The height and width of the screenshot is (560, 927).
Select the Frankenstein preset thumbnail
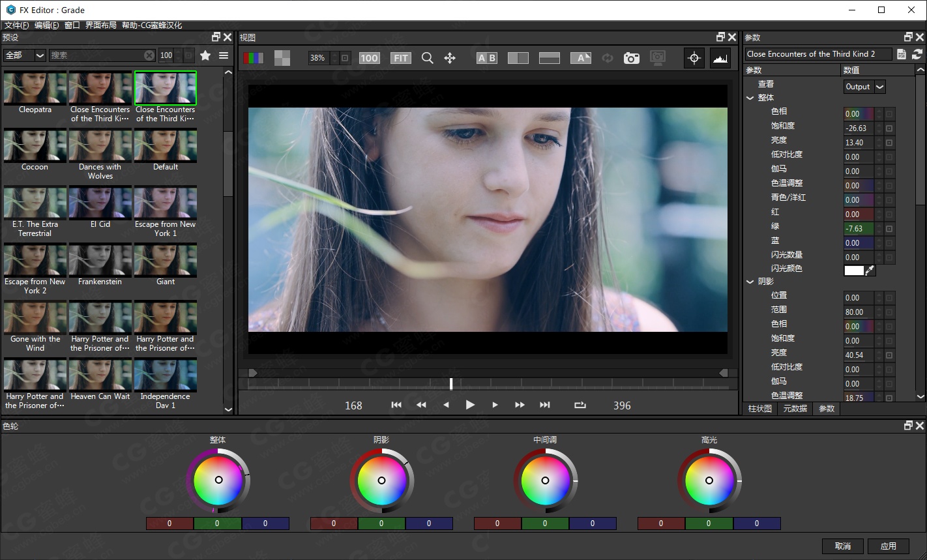pos(100,260)
